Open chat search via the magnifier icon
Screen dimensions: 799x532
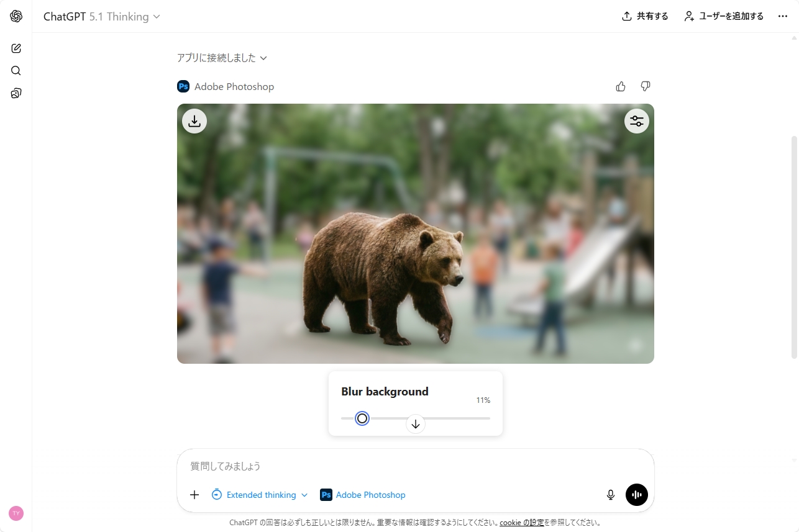16,71
